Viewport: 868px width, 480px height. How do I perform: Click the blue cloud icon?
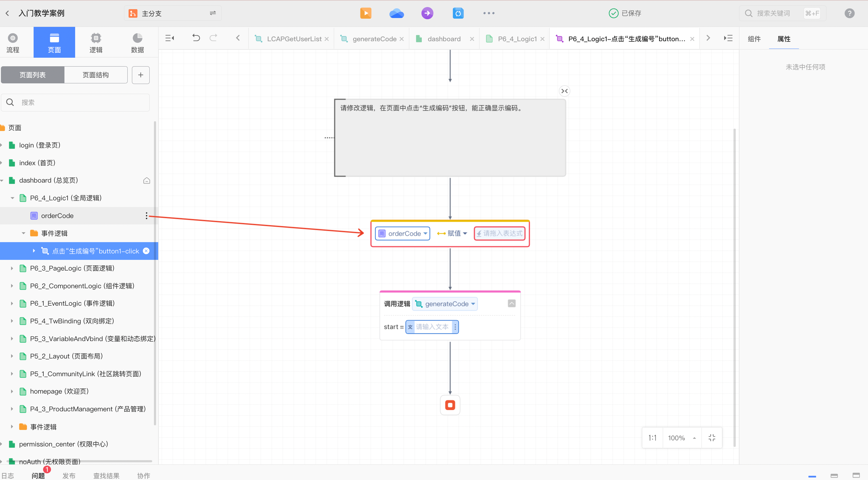click(397, 13)
